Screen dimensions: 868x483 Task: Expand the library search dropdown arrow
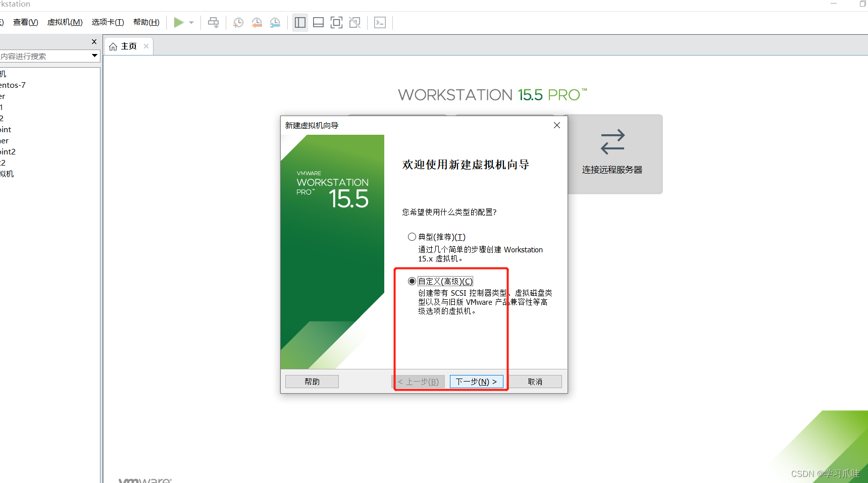pyautogui.click(x=94, y=56)
